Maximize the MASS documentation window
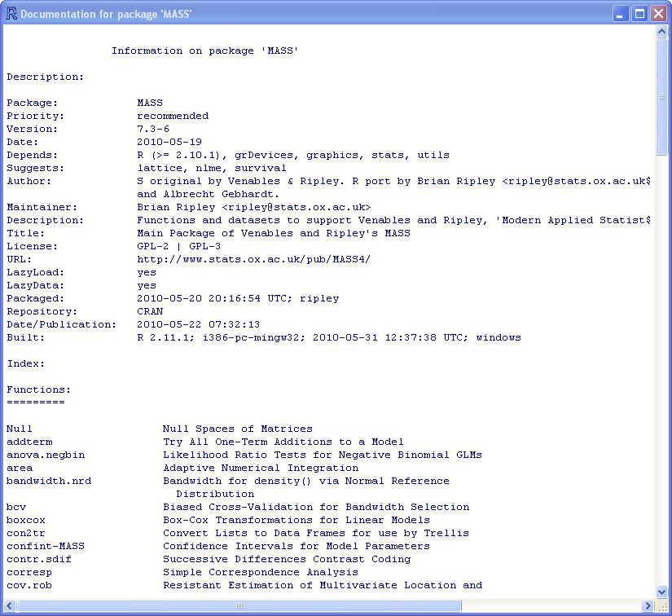This screenshot has height=616, width=672. 639,14
